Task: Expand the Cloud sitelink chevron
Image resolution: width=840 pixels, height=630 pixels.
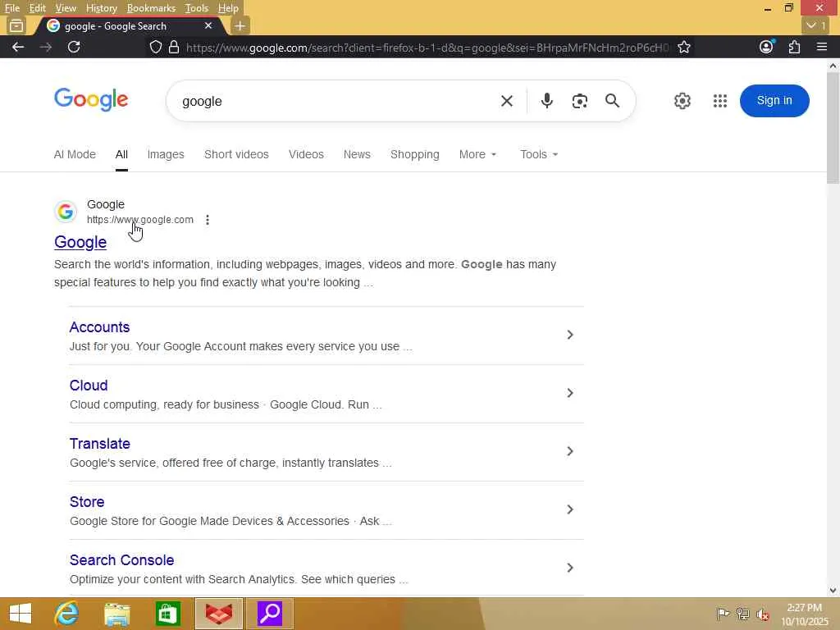Action: point(570,393)
